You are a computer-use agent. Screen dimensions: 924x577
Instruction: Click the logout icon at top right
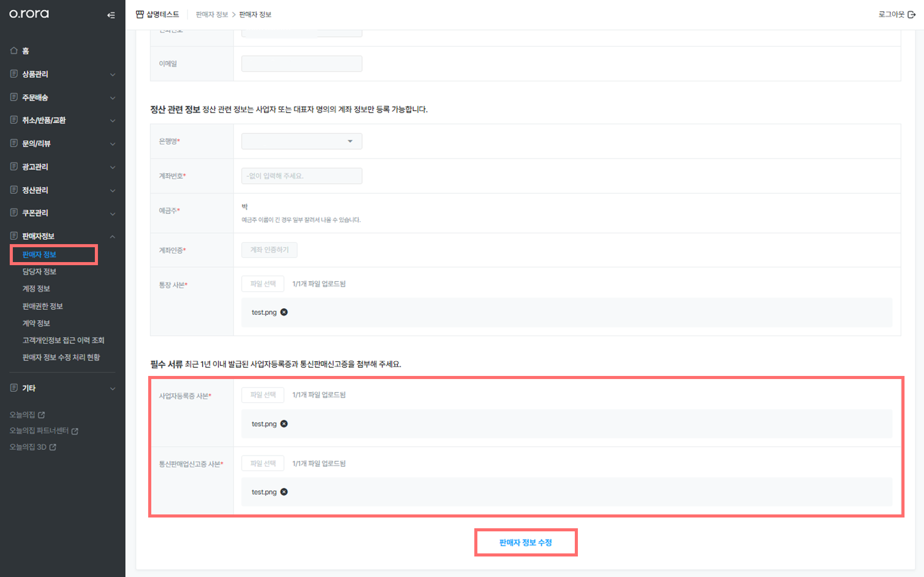[911, 14]
